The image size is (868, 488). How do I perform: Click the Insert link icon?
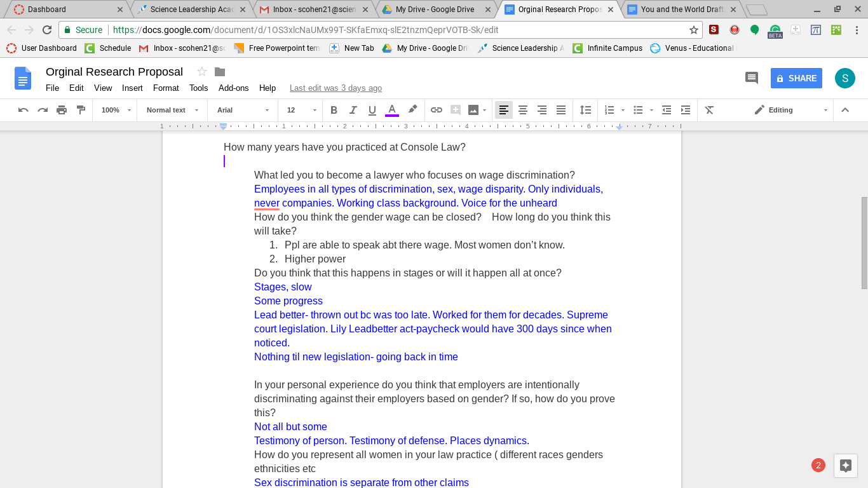pos(437,110)
